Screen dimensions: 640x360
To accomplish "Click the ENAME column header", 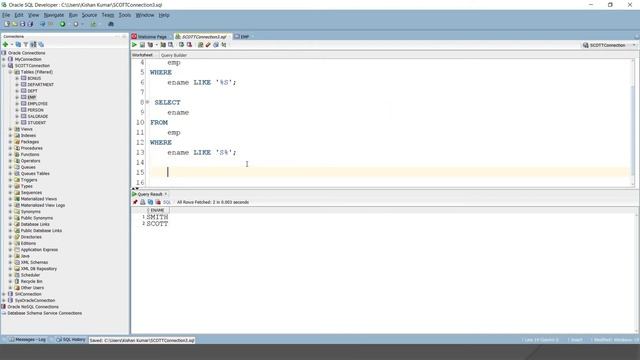I will click(157, 210).
